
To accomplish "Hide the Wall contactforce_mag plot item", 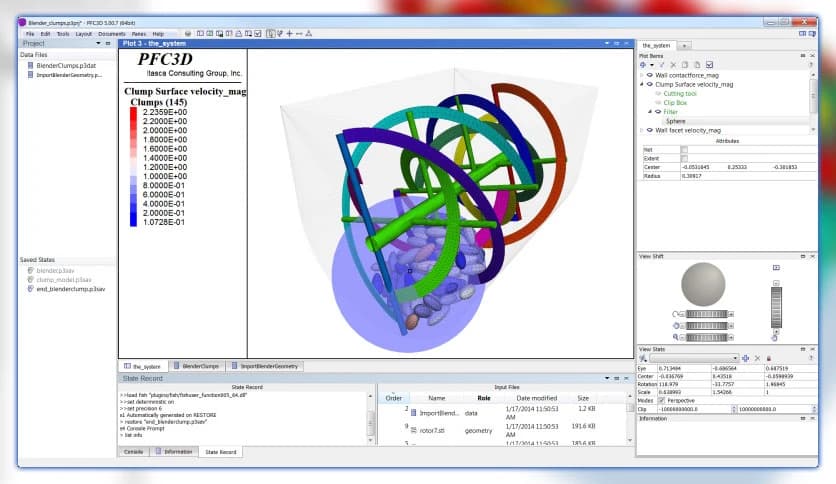I will [650, 75].
